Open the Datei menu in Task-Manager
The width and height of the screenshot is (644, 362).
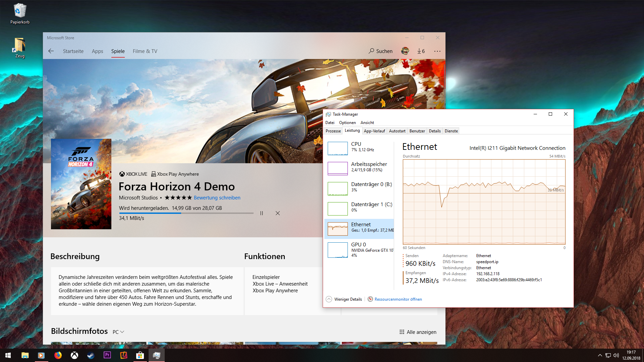pos(330,123)
